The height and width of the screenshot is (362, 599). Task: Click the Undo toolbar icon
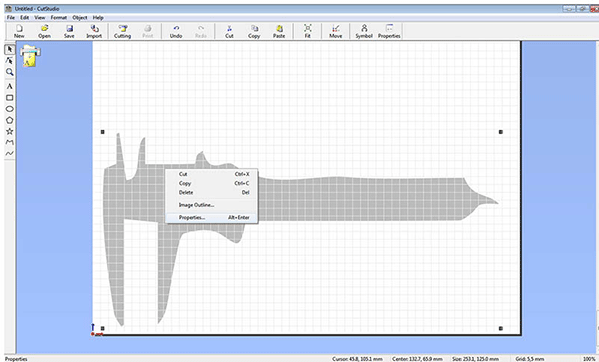pos(176,31)
